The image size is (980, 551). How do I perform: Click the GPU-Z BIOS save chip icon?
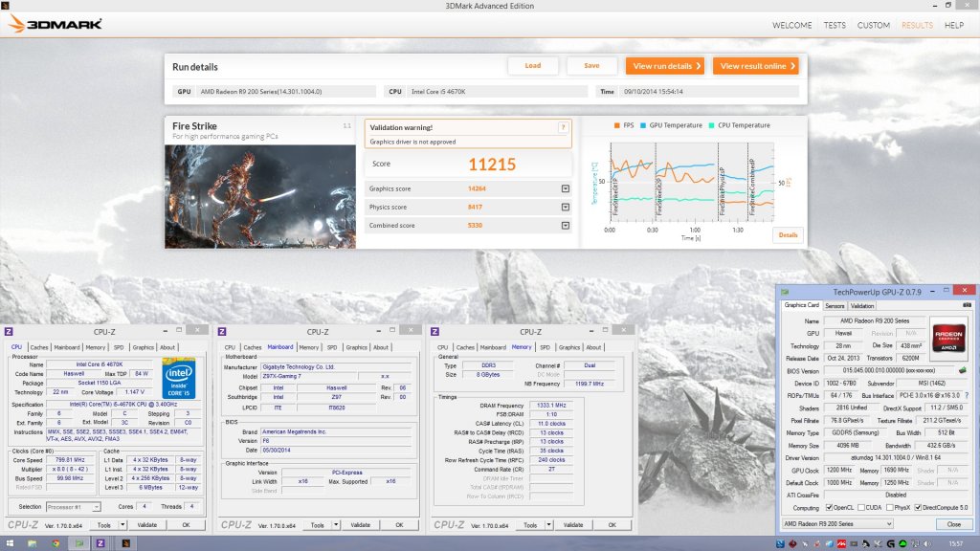963,370
